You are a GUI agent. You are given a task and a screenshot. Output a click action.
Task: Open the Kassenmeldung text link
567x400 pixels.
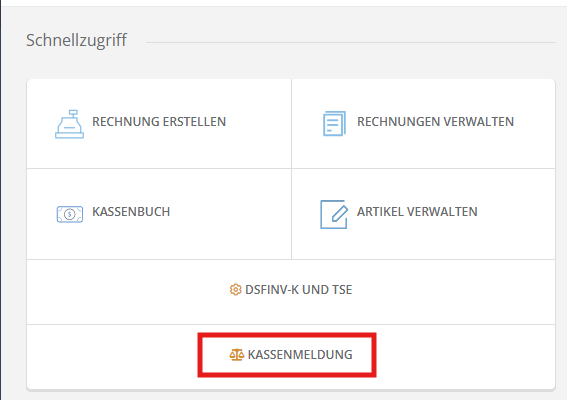click(x=300, y=355)
